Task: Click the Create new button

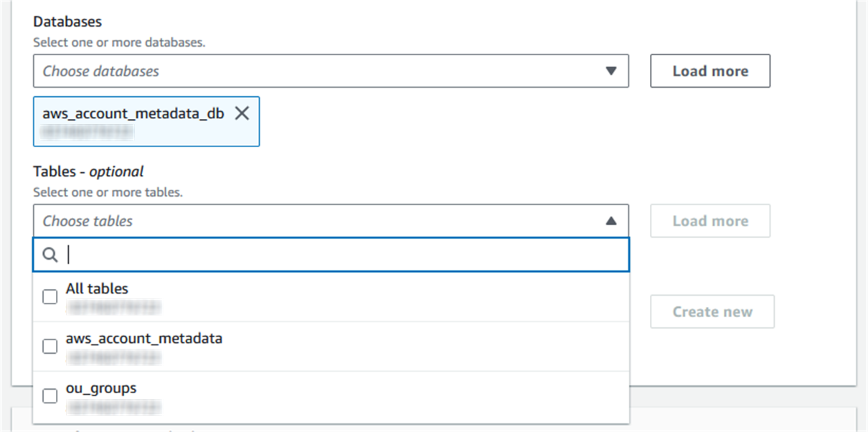Action: [x=712, y=311]
